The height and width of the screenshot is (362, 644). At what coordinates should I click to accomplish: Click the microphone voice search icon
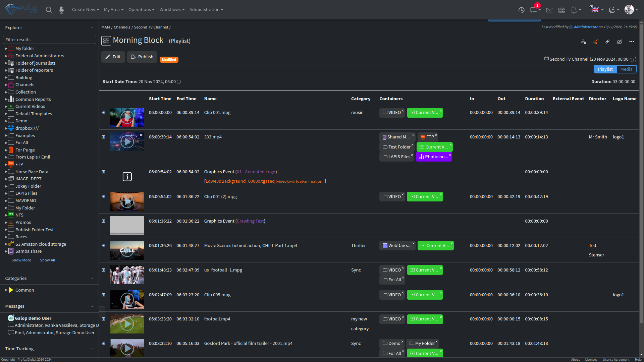(x=61, y=10)
